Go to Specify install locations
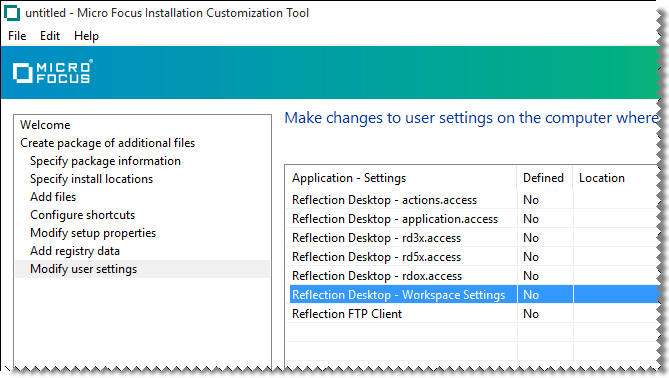The height and width of the screenshot is (378, 669). pyautogui.click(x=91, y=179)
